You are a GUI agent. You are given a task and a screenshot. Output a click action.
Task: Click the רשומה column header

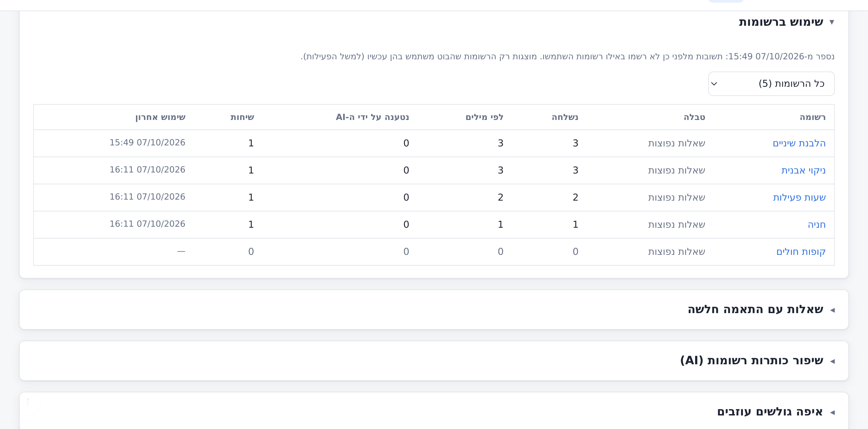pyautogui.click(x=812, y=117)
